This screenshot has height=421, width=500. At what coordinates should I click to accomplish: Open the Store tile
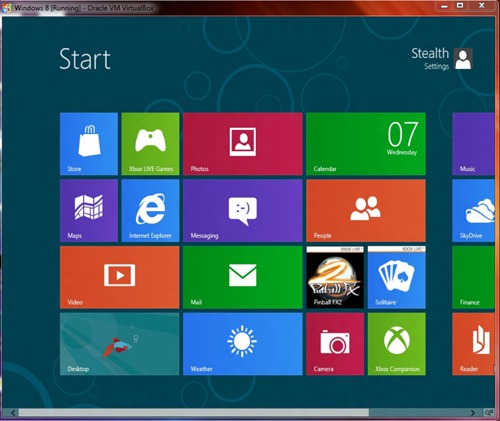[x=89, y=144]
